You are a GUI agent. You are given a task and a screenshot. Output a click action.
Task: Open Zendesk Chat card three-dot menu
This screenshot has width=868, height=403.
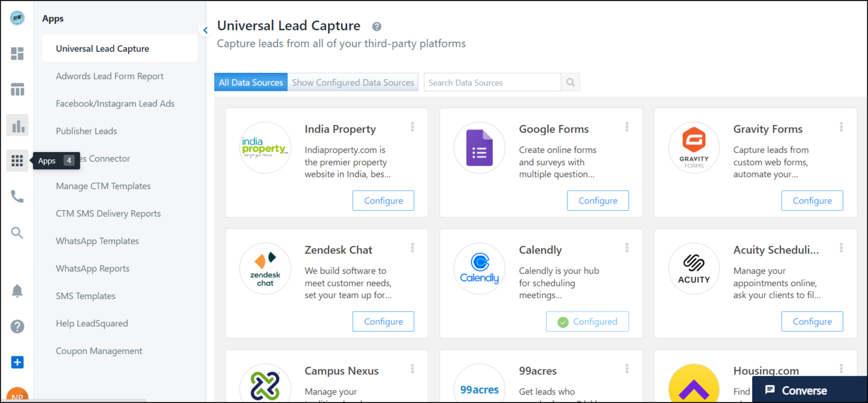click(x=413, y=248)
